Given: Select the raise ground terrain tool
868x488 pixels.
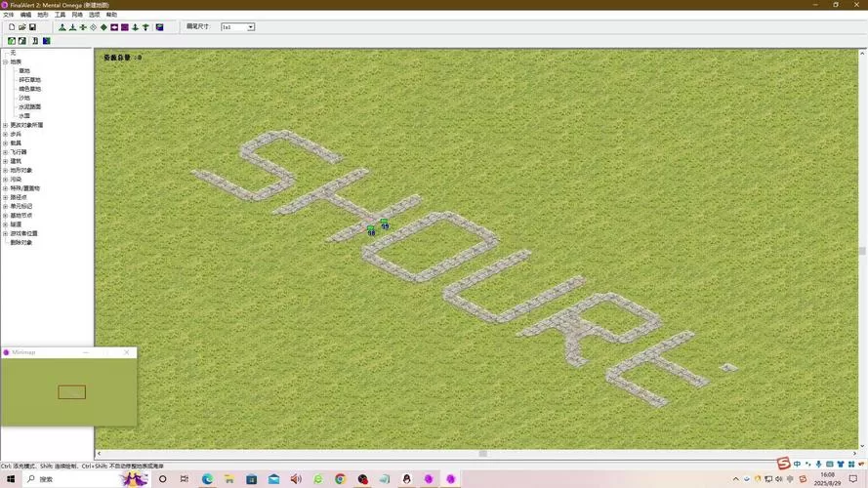Looking at the screenshot, I should pyautogui.click(x=62, y=27).
